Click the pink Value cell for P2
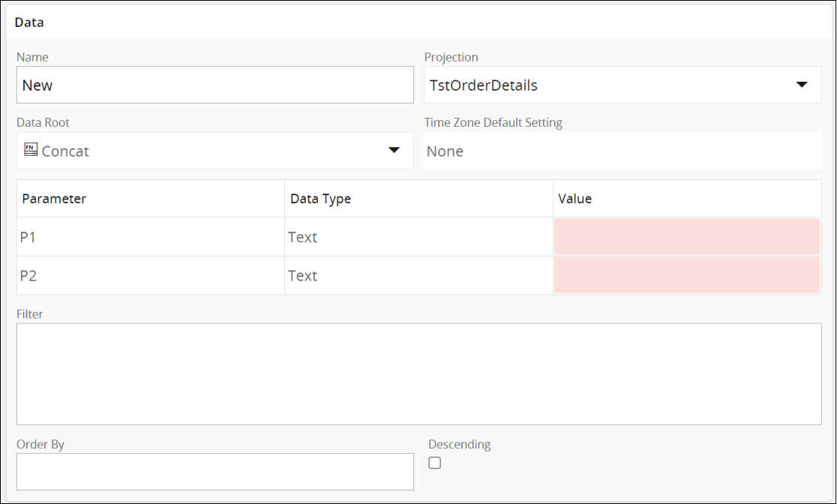Viewport: 837px width, 504px height. point(686,275)
